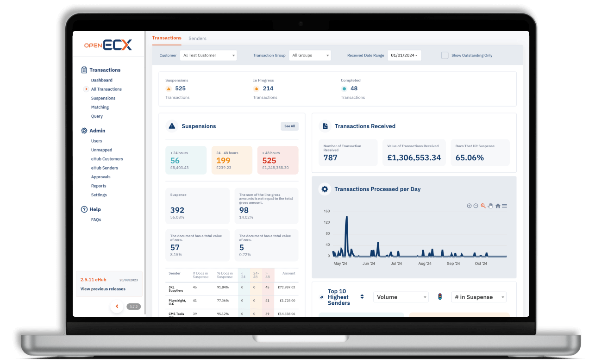
Task: Click the traffic light icon
Action: tap(440, 297)
